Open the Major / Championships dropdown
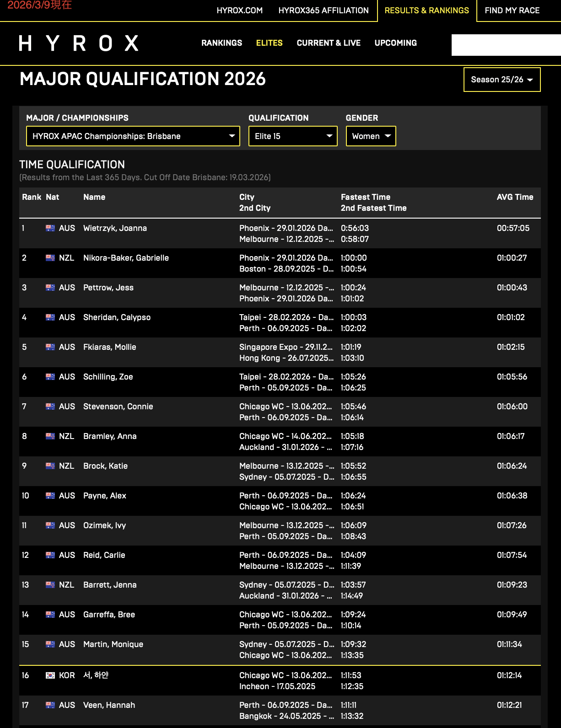Screen dimensions: 561x728 coord(133,136)
